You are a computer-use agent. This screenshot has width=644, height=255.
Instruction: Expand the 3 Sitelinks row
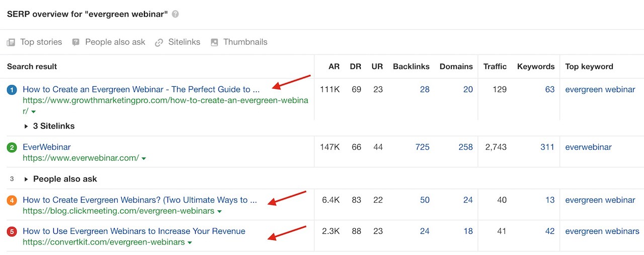coord(49,126)
